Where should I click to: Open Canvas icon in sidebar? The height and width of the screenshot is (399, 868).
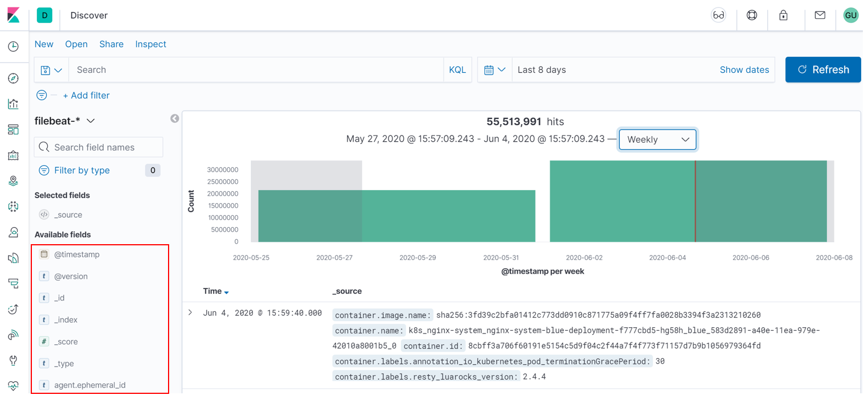14,155
